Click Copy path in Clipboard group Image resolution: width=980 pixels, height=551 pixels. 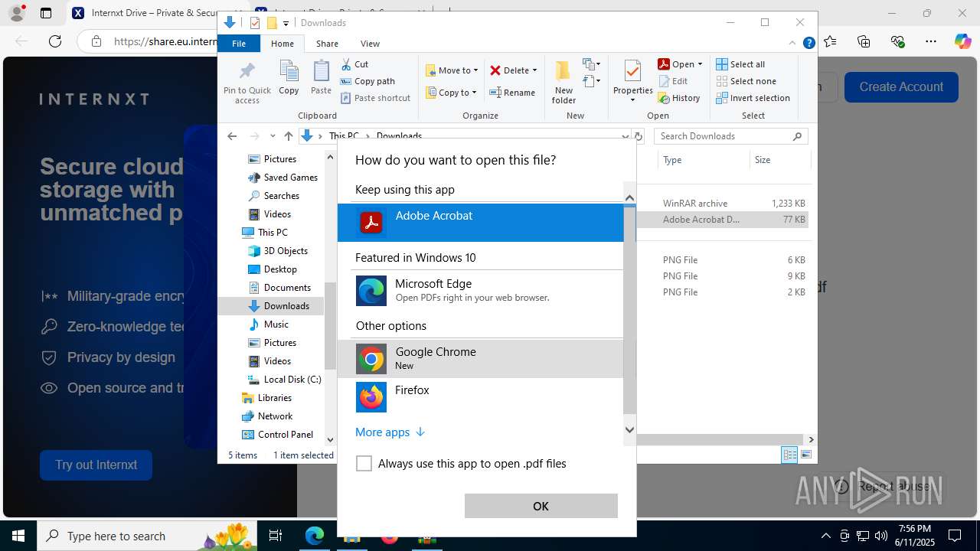[368, 81]
